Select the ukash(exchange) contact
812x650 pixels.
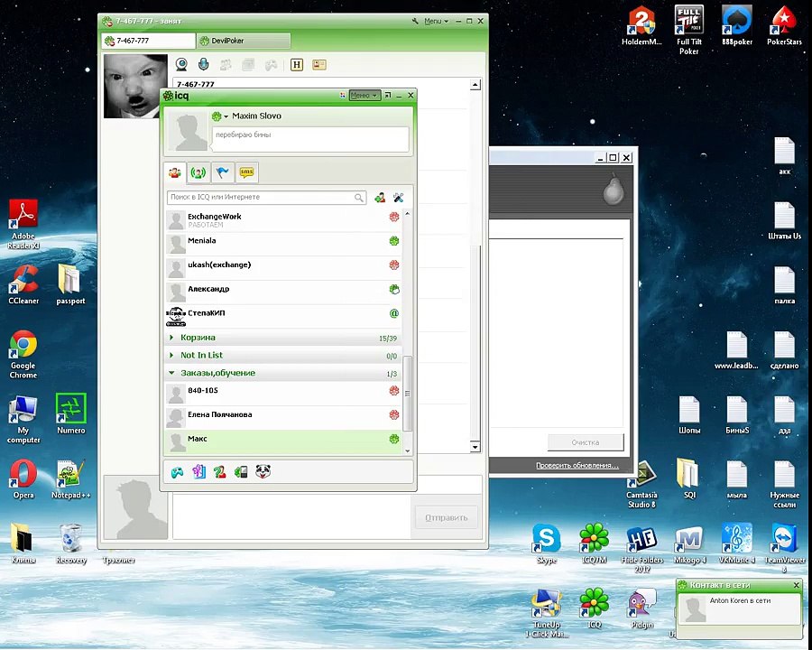point(283,268)
